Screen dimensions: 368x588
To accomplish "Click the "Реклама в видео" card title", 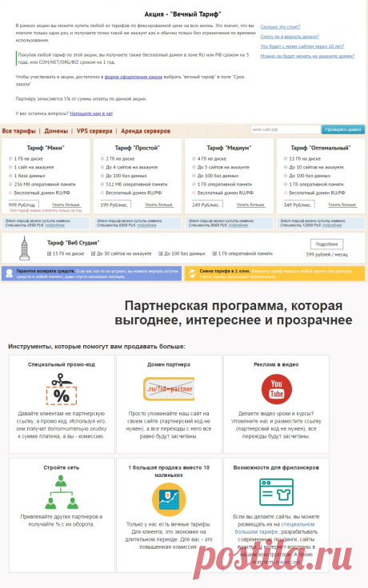I will pos(276,364).
